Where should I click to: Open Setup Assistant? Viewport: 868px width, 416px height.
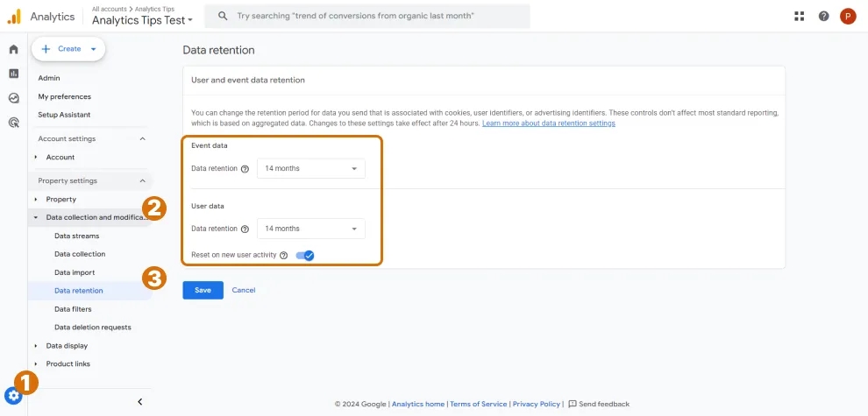click(64, 115)
